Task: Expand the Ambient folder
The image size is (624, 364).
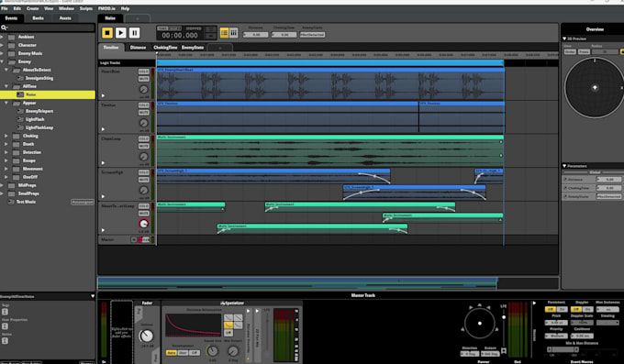Action: (x=2, y=37)
